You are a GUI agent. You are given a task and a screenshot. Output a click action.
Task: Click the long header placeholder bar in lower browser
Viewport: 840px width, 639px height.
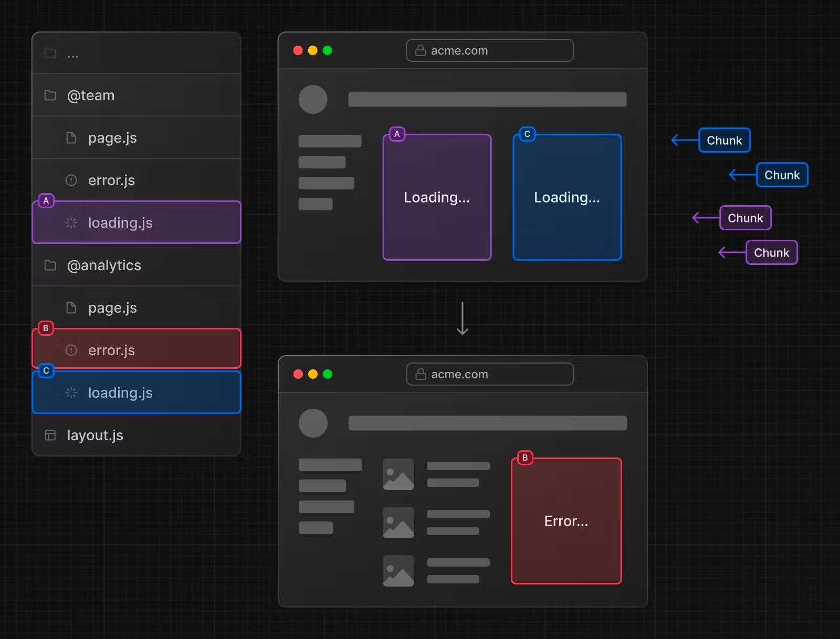pyautogui.click(x=487, y=423)
